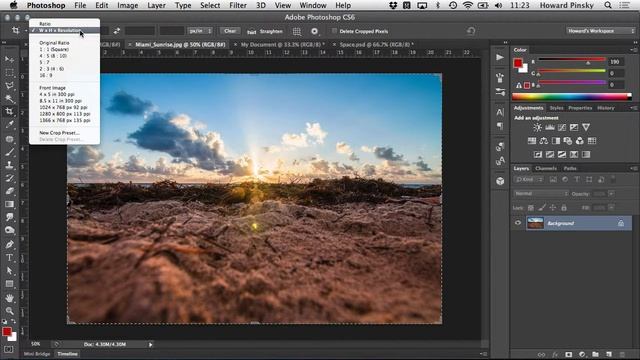
Task: Open the Color panel flyout menu
Action: coord(633,50)
